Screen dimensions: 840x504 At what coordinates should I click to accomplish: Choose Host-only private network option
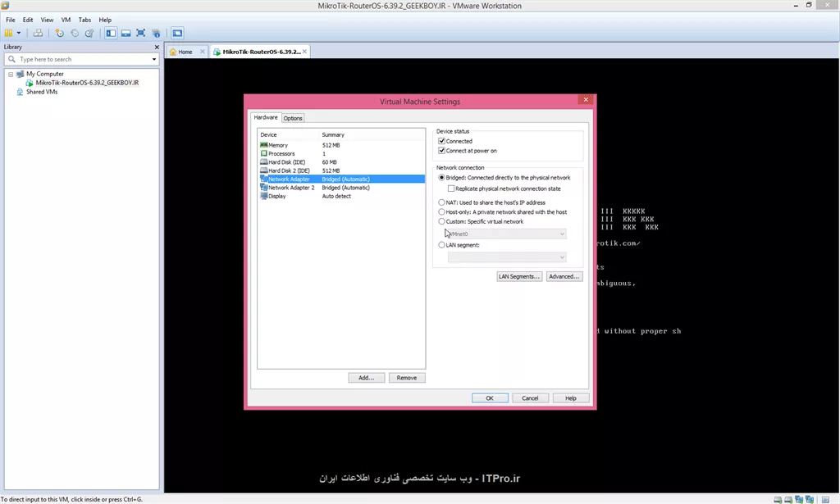click(442, 212)
